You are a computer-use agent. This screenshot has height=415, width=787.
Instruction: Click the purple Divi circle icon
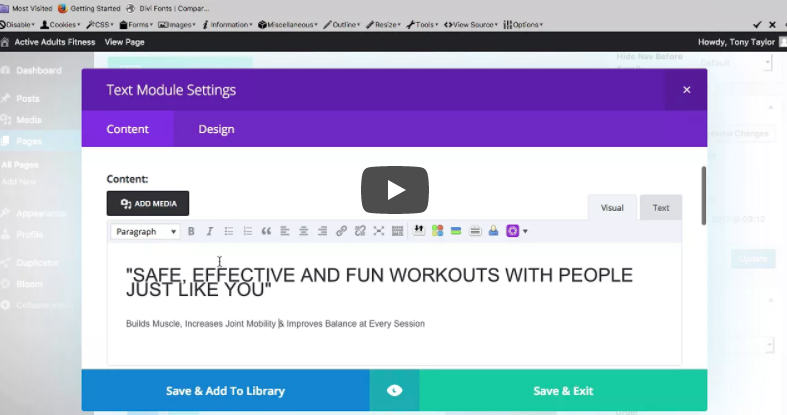tap(512, 231)
